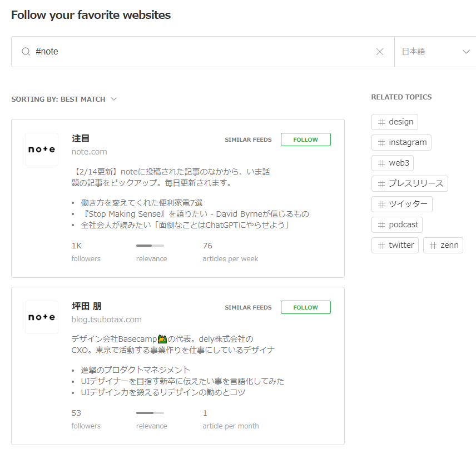Click the 1K followers count
This screenshot has width=476, height=449.
[77, 246]
